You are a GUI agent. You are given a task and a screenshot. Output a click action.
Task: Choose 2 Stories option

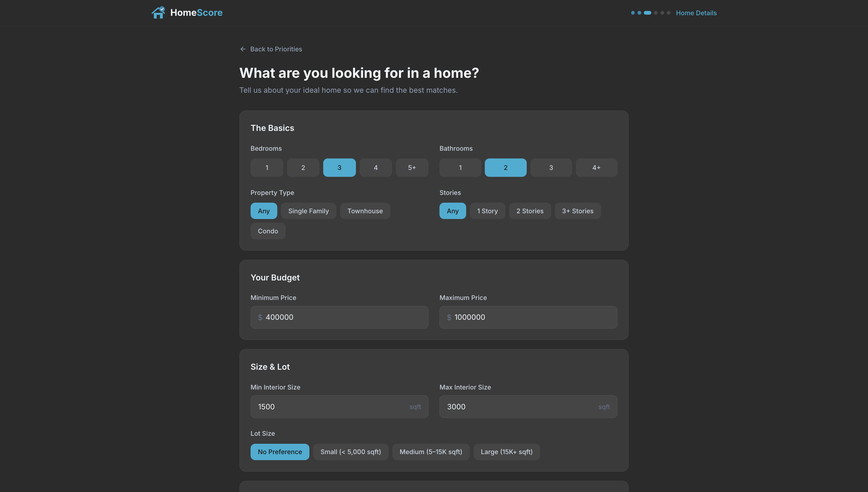click(x=530, y=211)
